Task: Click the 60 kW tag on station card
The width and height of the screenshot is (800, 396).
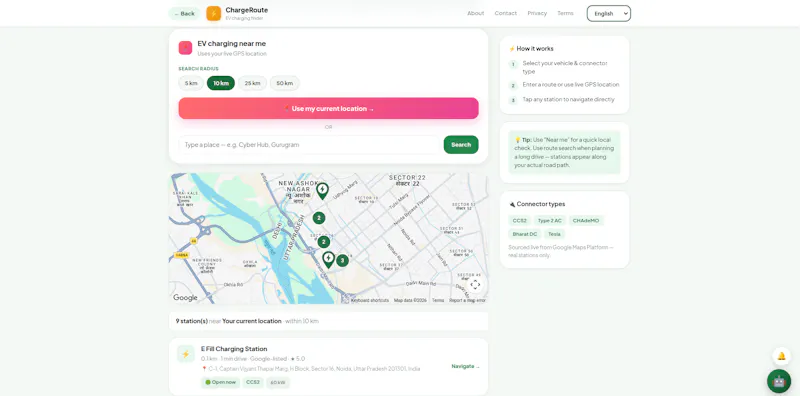Action: tap(278, 382)
